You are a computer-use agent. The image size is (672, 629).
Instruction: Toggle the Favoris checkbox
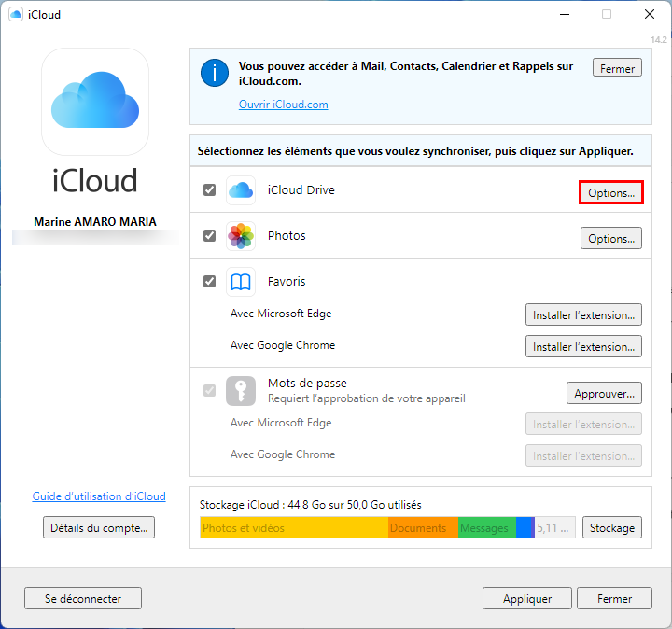coord(210,282)
